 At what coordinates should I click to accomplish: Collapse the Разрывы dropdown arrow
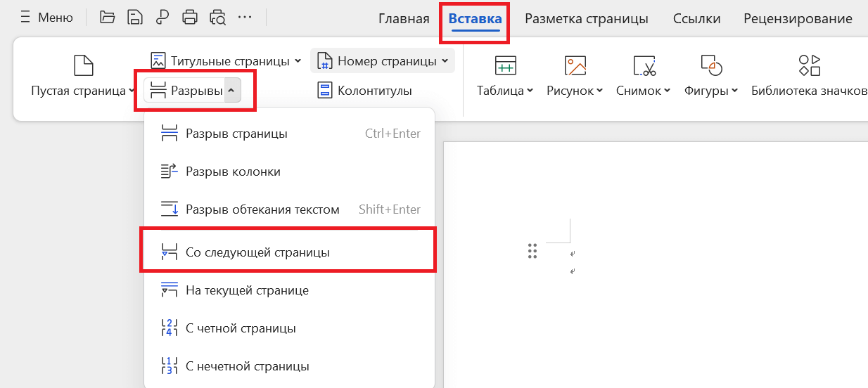(x=232, y=91)
